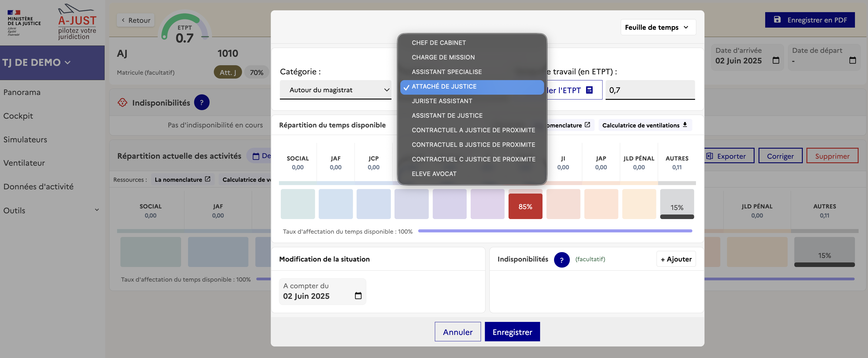Screen dimensions: 868x358
Task: Click the ETPT calculator icon
Action: (589, 90)
